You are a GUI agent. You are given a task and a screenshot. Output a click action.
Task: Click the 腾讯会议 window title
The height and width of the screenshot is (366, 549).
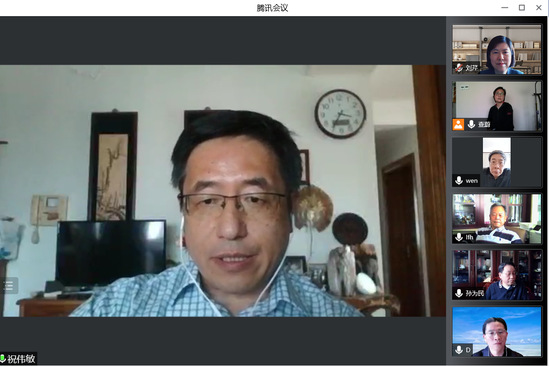coord(272,8)
